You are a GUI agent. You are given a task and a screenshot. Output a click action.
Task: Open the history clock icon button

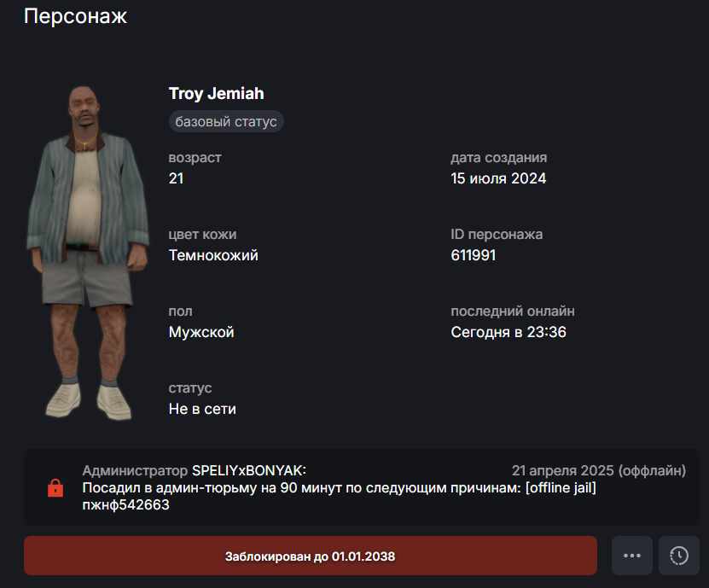[678, 556]
